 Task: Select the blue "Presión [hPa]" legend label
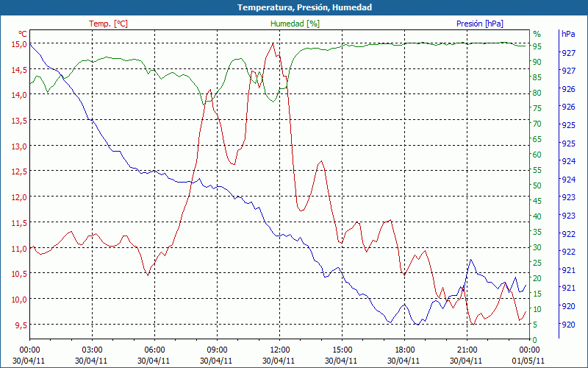click(x=480, y=24)
